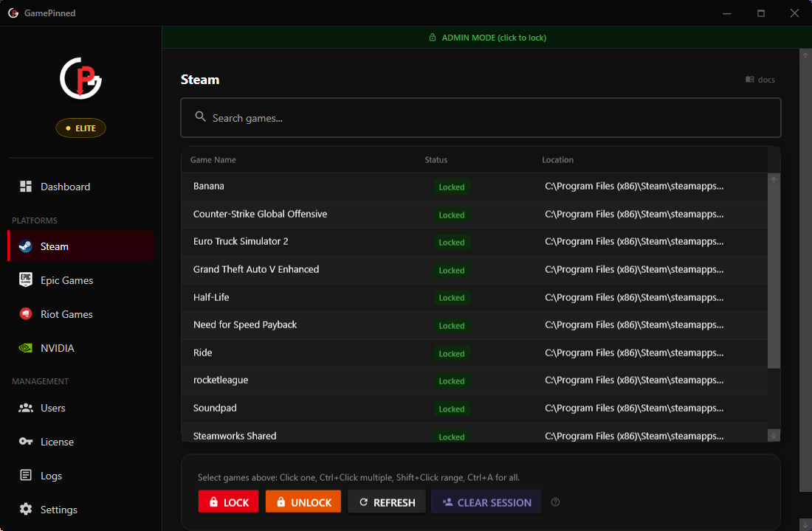Click the Locked badge for Half-Life
Screen dimensions: 812x531
point(452,298)
